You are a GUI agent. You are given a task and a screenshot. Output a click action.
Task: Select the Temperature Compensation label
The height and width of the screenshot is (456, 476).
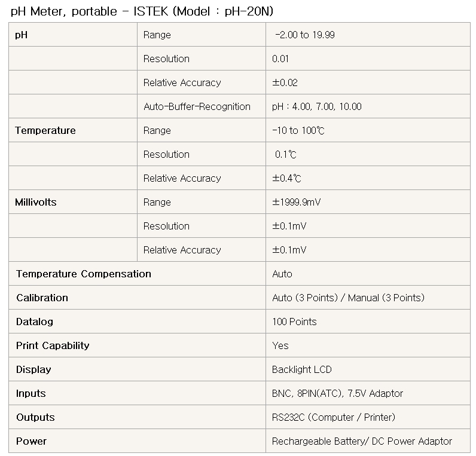click(84, 274)
